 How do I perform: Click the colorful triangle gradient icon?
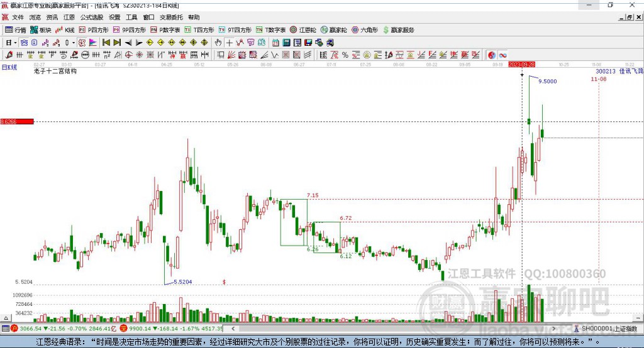click(x=93, y=43)
